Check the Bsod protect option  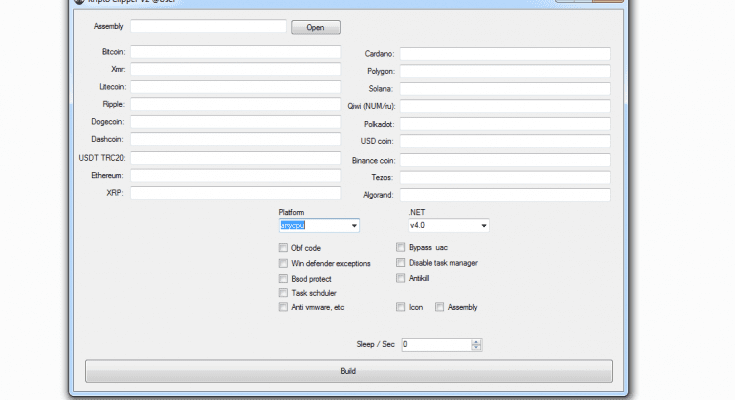283,278
